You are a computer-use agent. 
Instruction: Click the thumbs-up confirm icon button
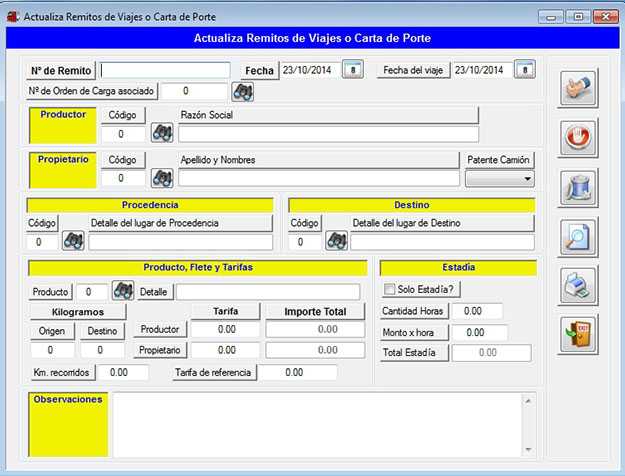click(578, 87)
